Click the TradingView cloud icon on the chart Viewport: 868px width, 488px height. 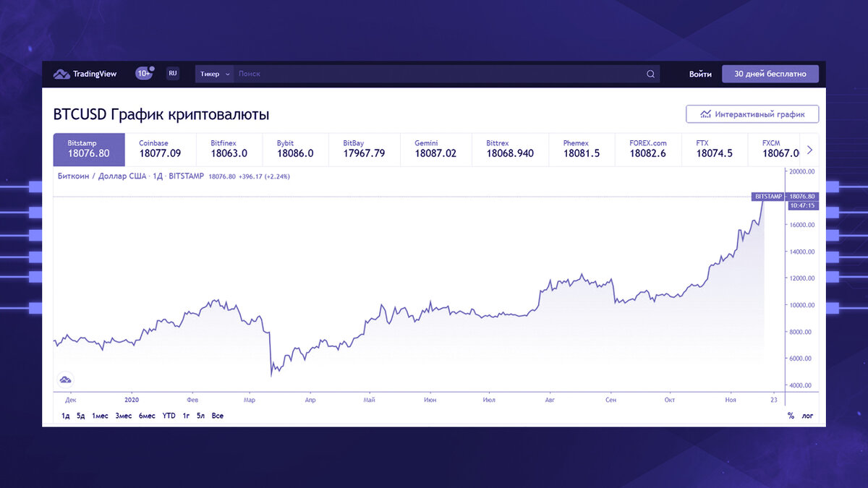65,379
